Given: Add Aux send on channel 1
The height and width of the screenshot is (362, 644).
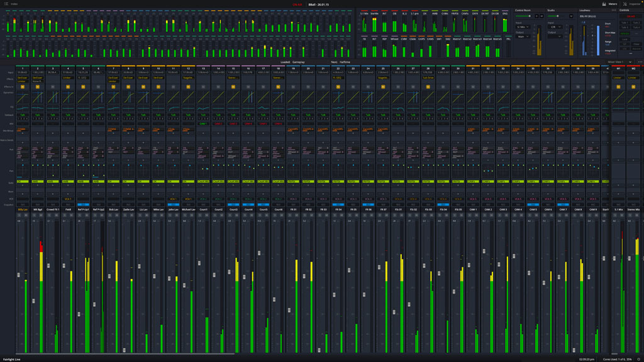Looking at the screenshot, I should coord(23,160).
